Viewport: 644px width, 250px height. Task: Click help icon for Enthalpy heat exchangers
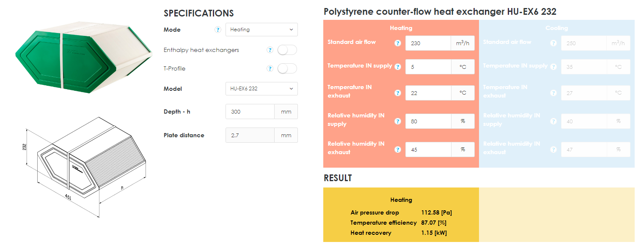coord(270,50)
